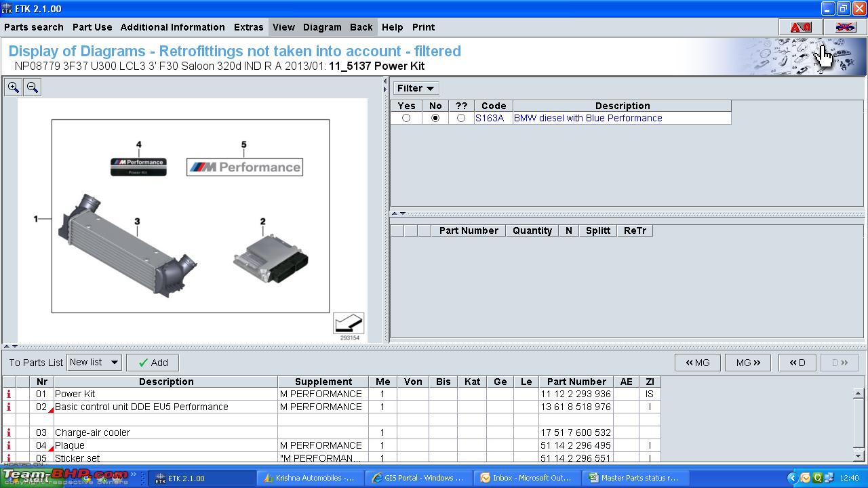Go to previous main group «MG
Image resolution: width=868 pixels, height=488 pixels.
tap(698, 363)
